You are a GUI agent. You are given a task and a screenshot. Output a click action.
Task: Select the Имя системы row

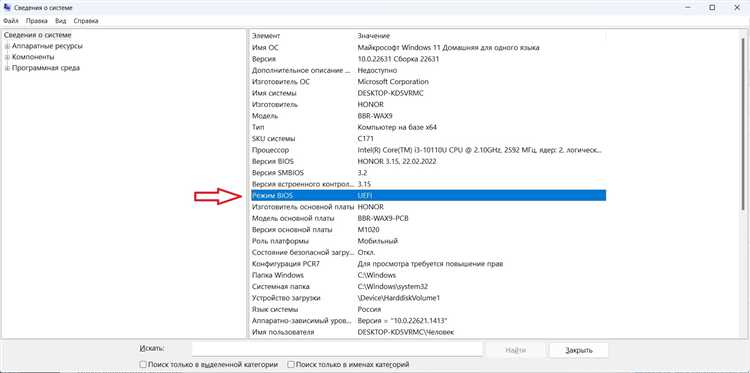(x=428, y=93)
